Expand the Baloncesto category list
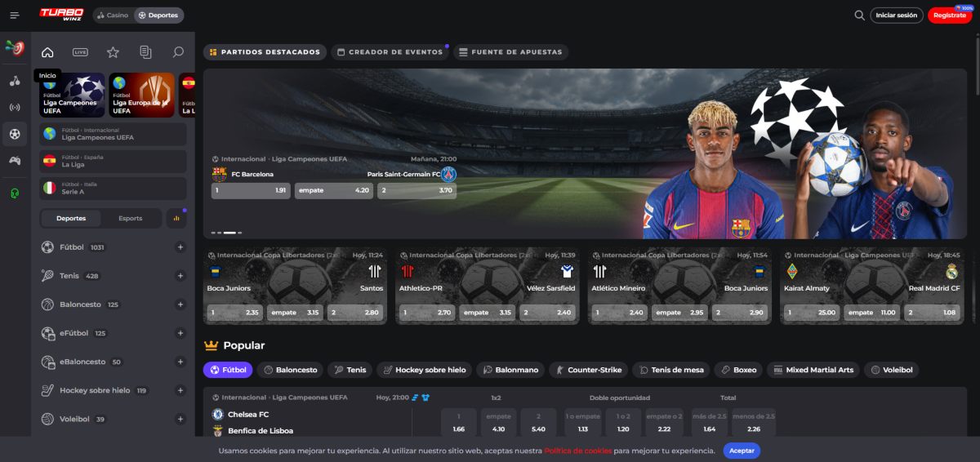 click(180, 304)
